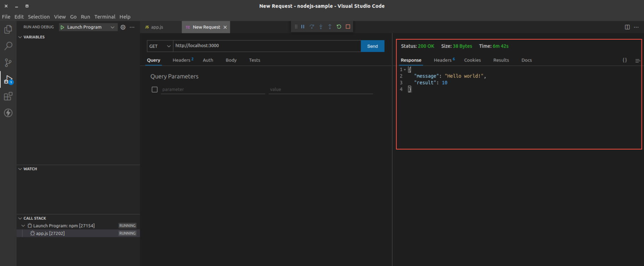This screenshot has width=644, height=266.
Task: Step out in debug toolbar
Action: pos(330,27)
